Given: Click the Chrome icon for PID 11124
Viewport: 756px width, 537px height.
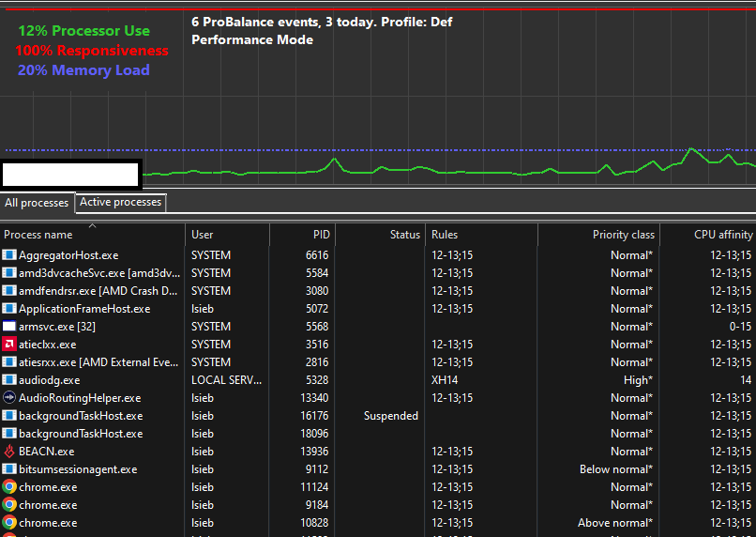Looking at the screenshot, I should (9, 487).
